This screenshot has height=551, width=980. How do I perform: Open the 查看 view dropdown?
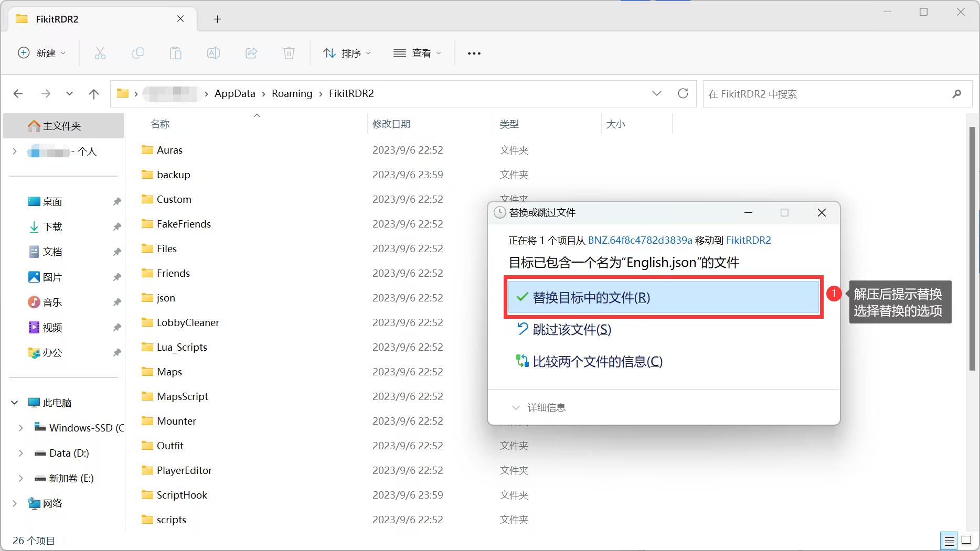pos(417,53)
